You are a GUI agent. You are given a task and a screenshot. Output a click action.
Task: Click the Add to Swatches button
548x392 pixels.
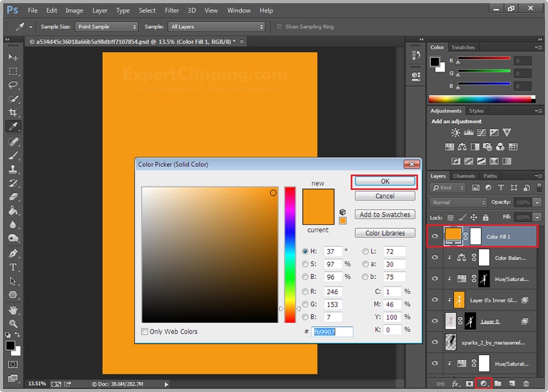click(384, 215)
